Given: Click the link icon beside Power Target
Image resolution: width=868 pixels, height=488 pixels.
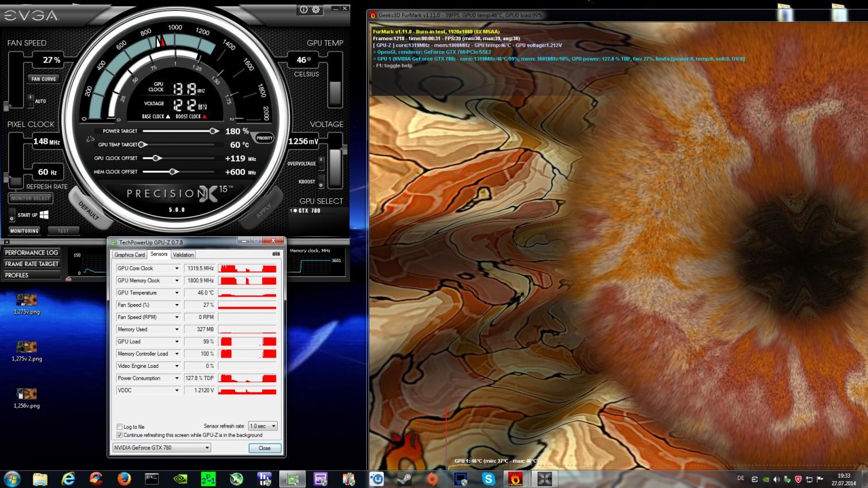Looking at the screenshot, I should click(90, 139).
